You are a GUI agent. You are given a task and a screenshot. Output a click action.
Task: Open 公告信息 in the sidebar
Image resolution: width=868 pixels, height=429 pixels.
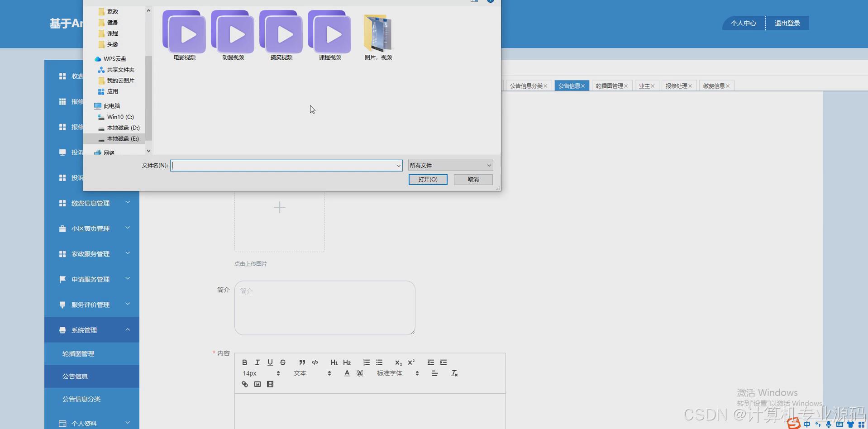[x=92, y=377]
